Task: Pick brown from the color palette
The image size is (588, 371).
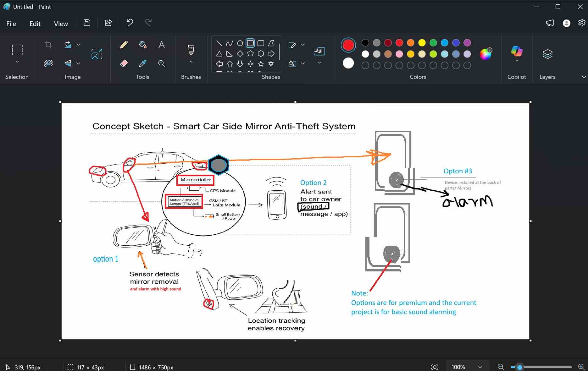Action: click(388, 54)
